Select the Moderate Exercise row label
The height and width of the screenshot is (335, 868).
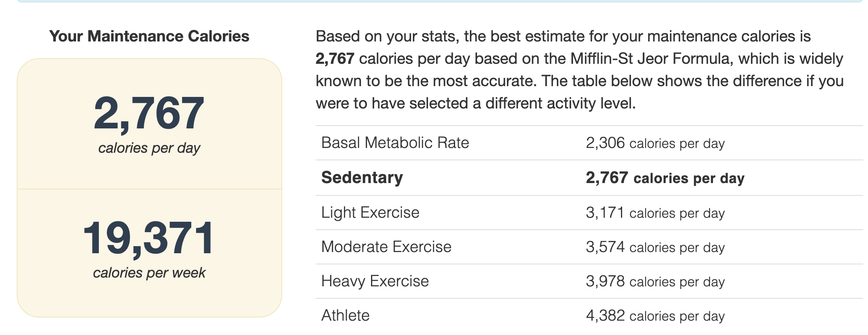(386, 247)
